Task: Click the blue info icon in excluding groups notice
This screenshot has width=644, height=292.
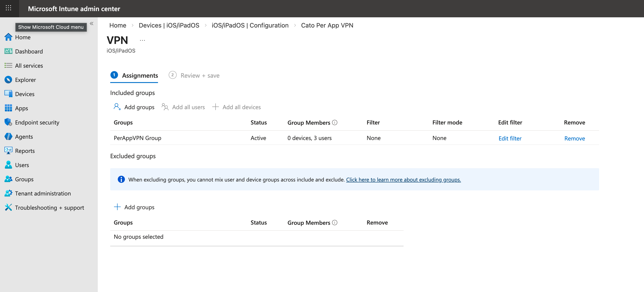Action: pyautogui.click(x=121, y=179)
